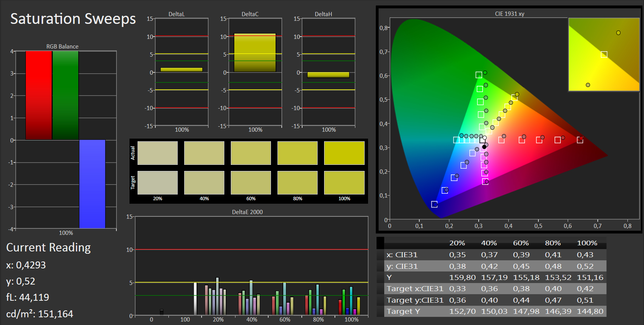Click the DeltaE 2000 chart title
The image size is (644, 325).
[x=247, y=212]
